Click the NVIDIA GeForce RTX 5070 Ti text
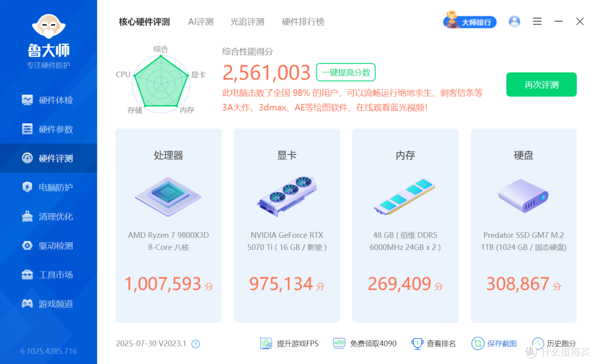The width and height of the screenshot is (595, 364). [x=287, y=241]
